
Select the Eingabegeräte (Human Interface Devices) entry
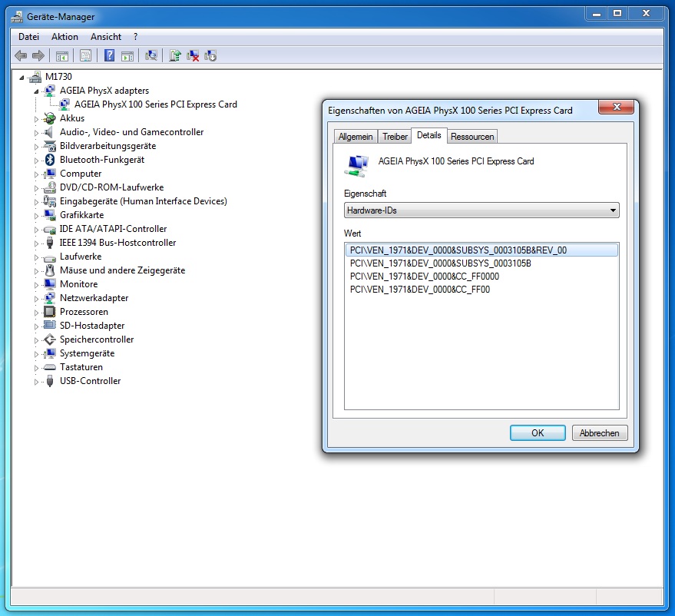pos(143,201)
